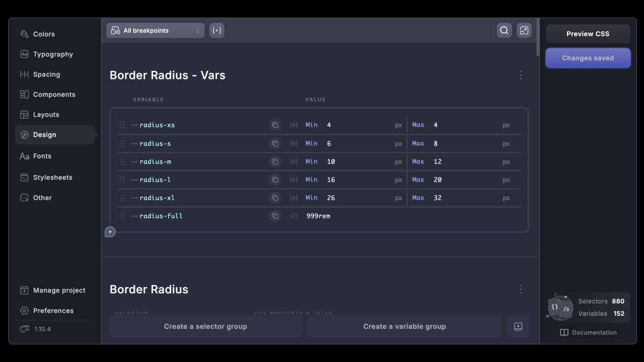
Task: Click the drag handle for --radius-xs
Action: tap(122, 125)
